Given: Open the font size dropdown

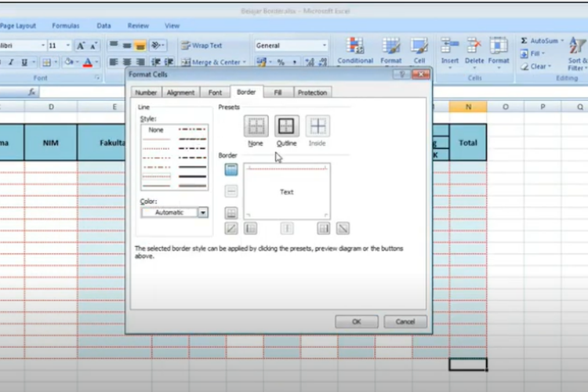Looking at the screenshot, I should click(x=69, y=45).
